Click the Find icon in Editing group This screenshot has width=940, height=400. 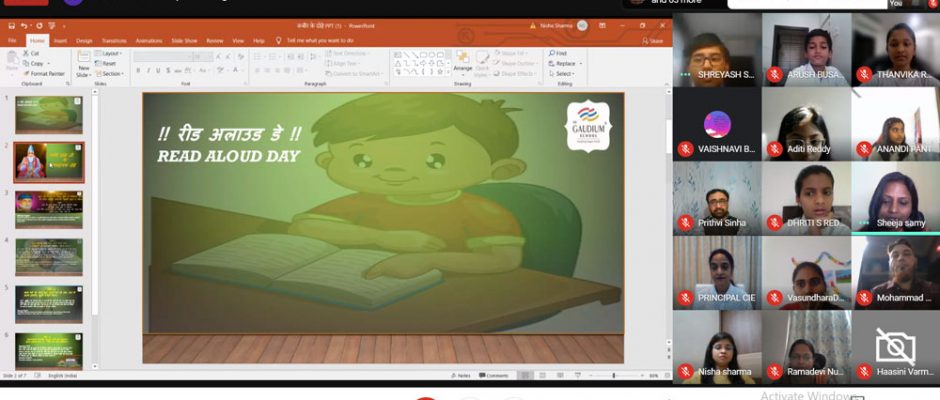pyautogui.click(x=558, y=53)
